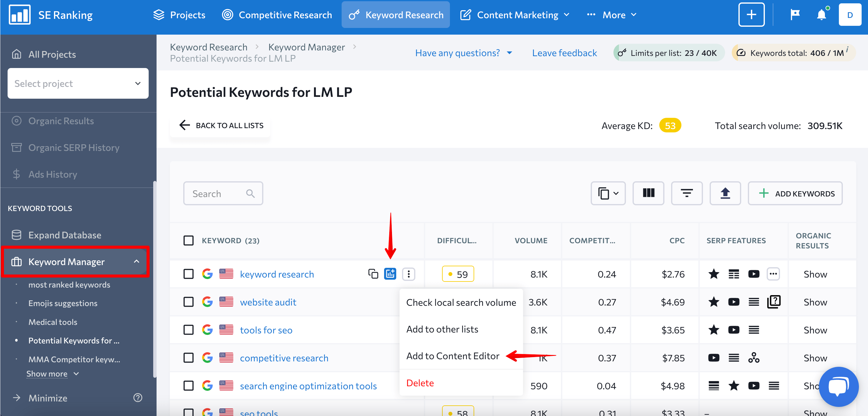Click the split-panel view icon in toolbar
868x416 pixels.
click(x=648, y=193)
